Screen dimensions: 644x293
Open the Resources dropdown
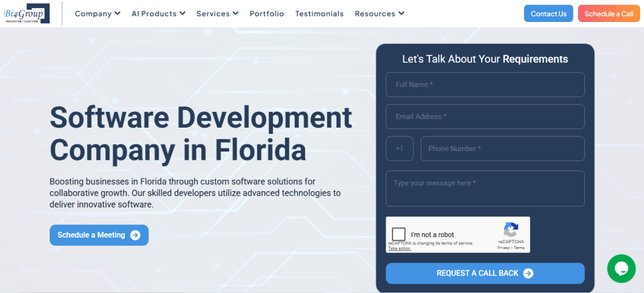pos(379,13)
